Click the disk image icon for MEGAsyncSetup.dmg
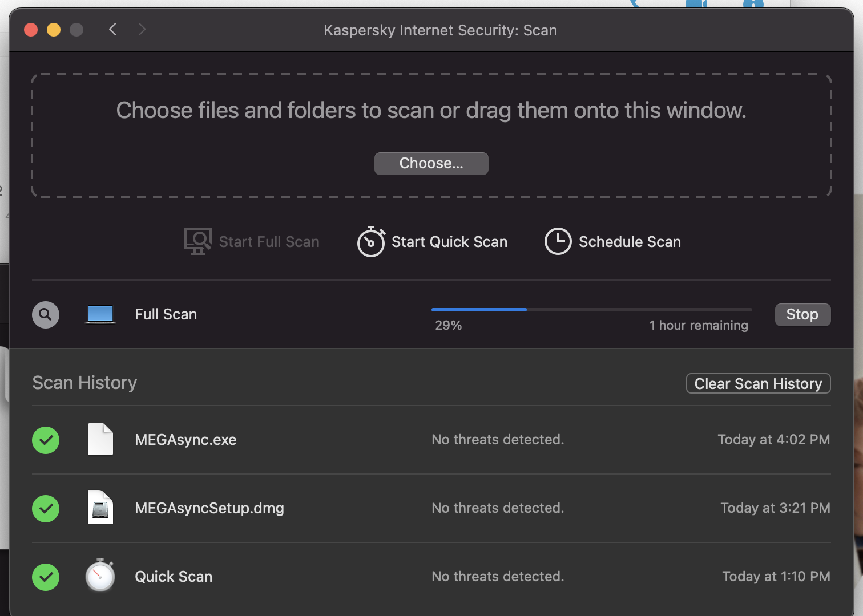Viewport: 863px width, 616px height. coord(100,507)
